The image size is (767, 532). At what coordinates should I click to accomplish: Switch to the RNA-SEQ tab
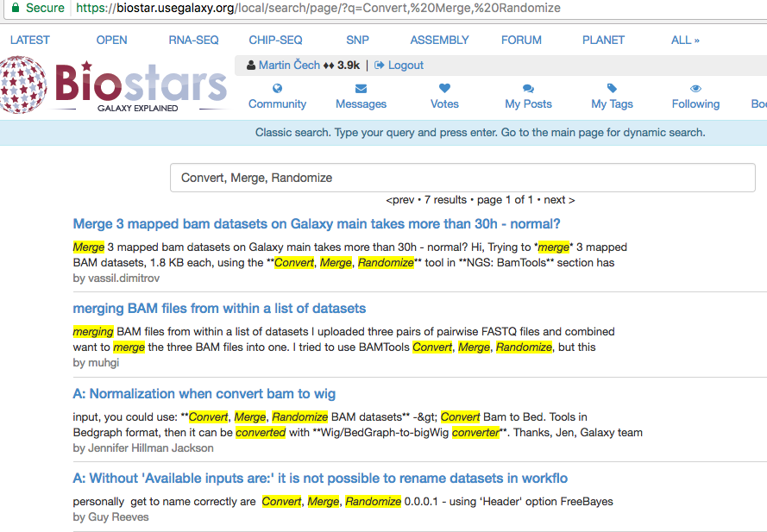tap(194, 41)
